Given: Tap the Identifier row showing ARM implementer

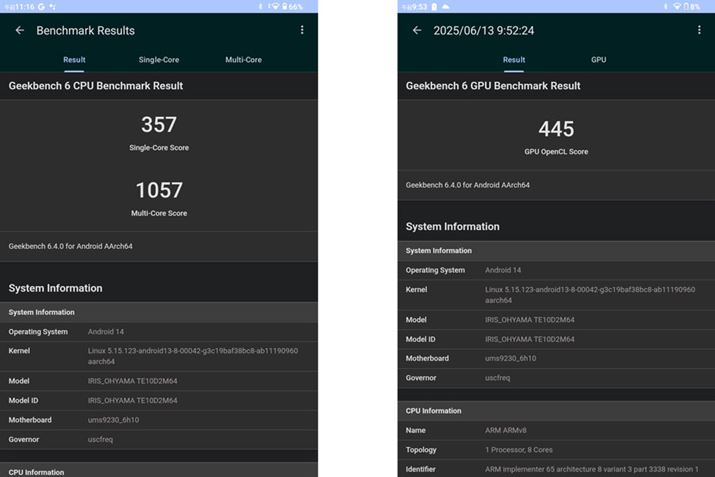Looking at the screenshot, I should pos(556,469).
